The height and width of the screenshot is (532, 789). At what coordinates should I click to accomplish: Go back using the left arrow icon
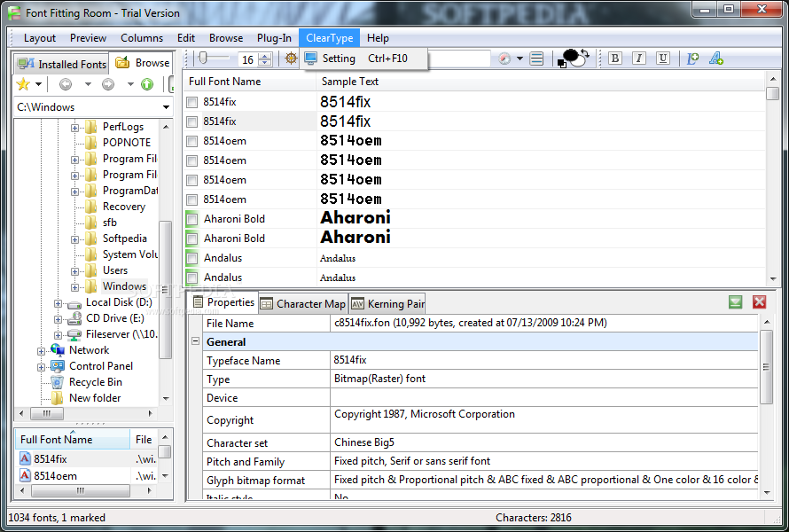66,84
